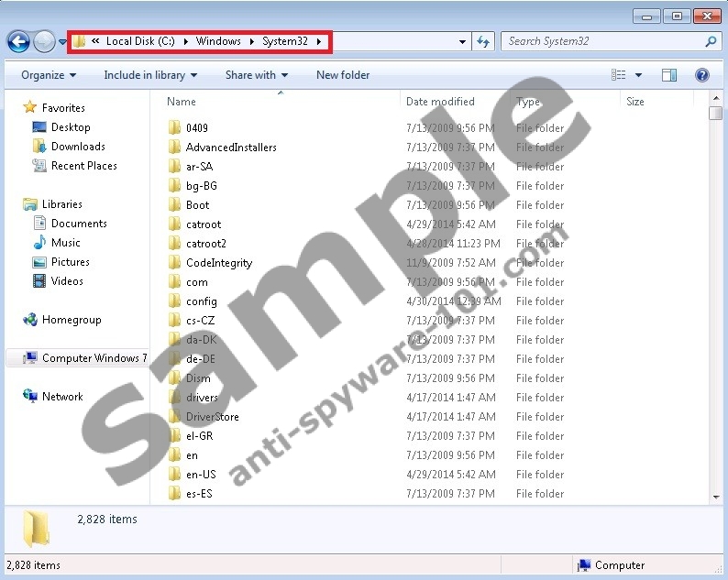Click the CodeIntegrity folder icon
This screenshot has width=728, height=580.
pyautogui.click(x=174, y=263)
